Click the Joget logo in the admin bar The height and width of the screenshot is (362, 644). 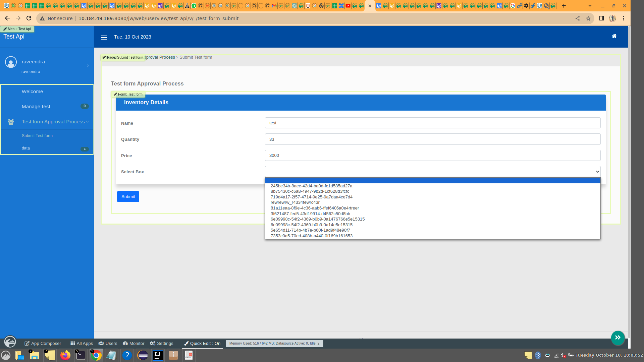[10, 342]
